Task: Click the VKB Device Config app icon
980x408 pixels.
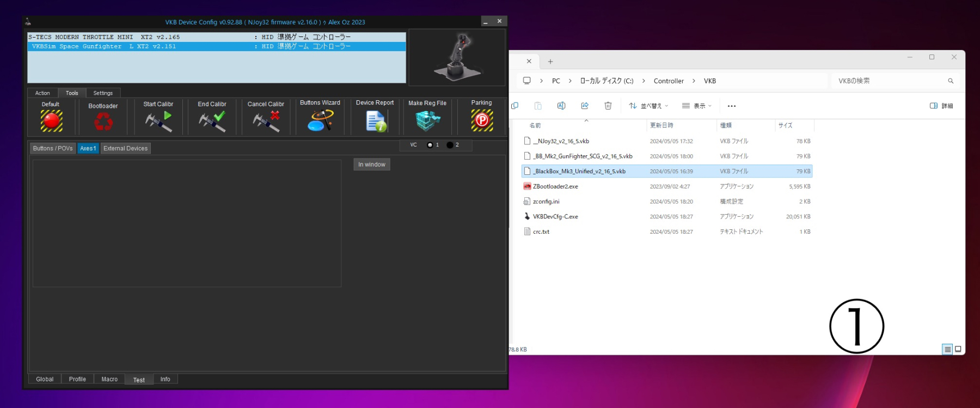Action: pos(28,22)
